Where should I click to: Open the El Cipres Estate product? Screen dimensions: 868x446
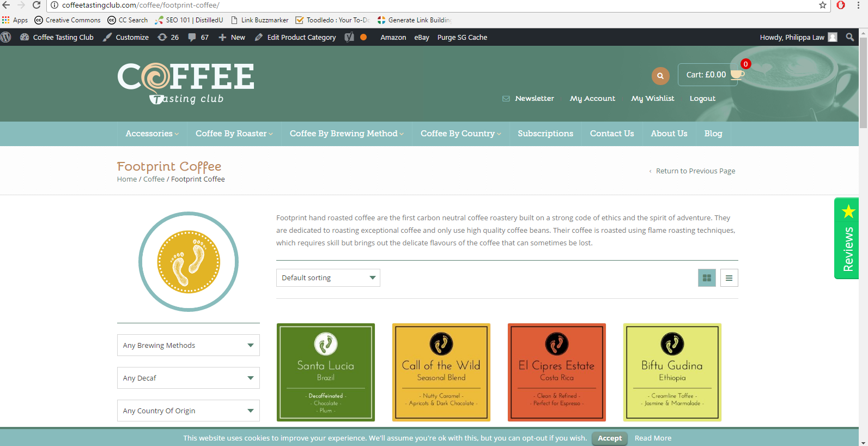tap(557, 372)
